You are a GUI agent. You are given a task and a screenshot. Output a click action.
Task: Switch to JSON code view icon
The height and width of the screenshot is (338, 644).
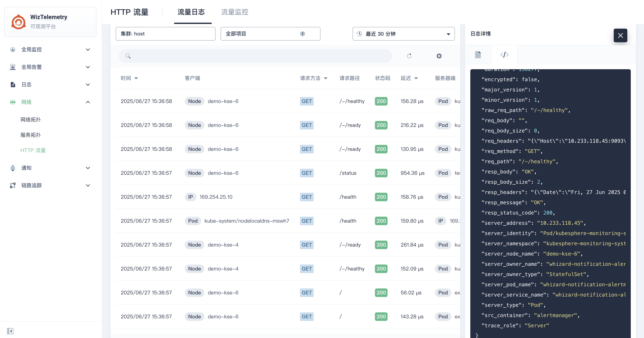[x=504, y=54]
